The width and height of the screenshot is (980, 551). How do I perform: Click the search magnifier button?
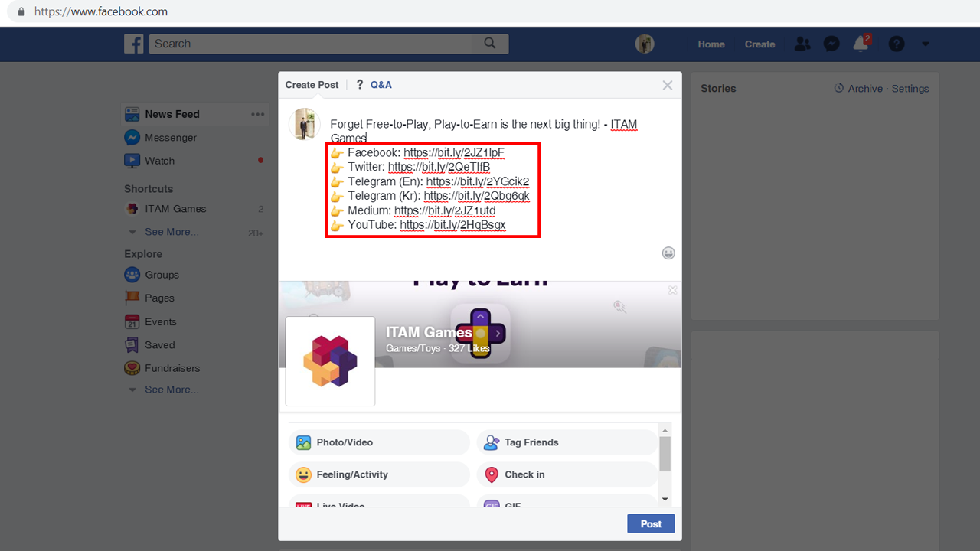[490, 44]
